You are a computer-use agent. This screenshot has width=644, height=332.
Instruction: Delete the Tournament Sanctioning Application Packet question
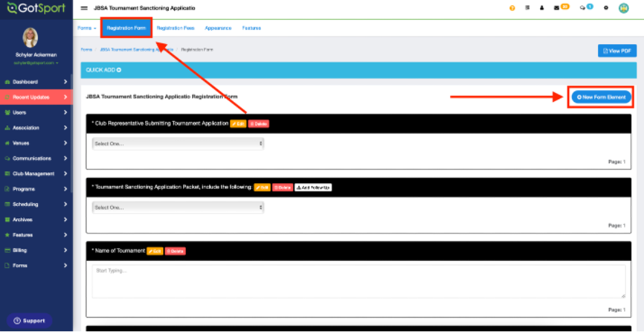[x=283, y=187]
